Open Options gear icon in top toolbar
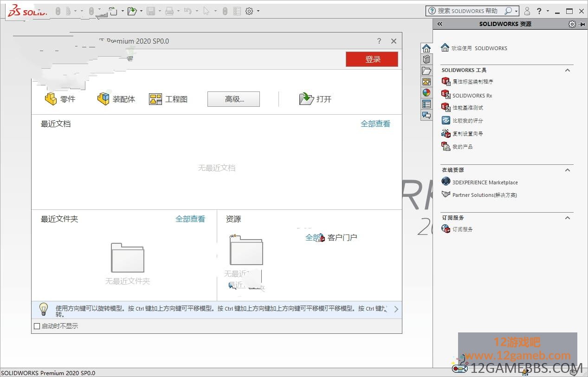Viewport: 588px width, 377px height. click(x=249, y=11)
